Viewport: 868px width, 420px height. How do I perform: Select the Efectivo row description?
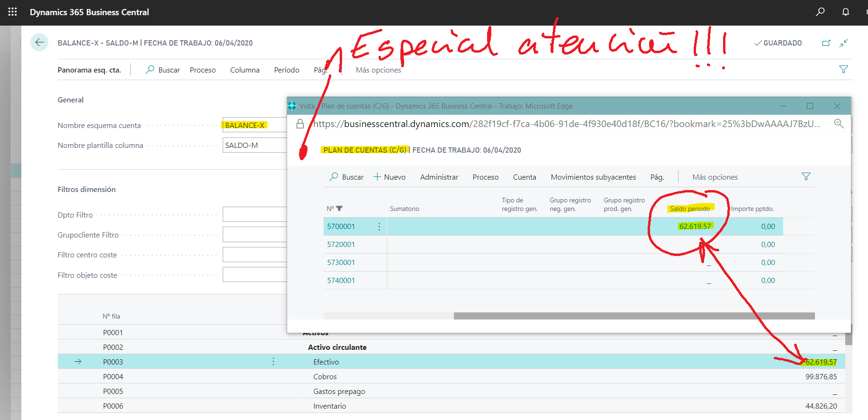pos(326,362)
